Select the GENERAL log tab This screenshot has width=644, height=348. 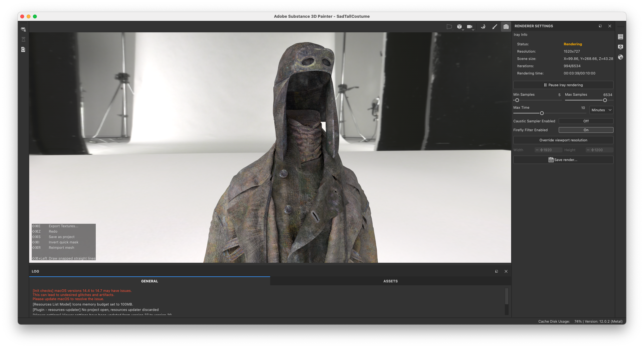149,281
